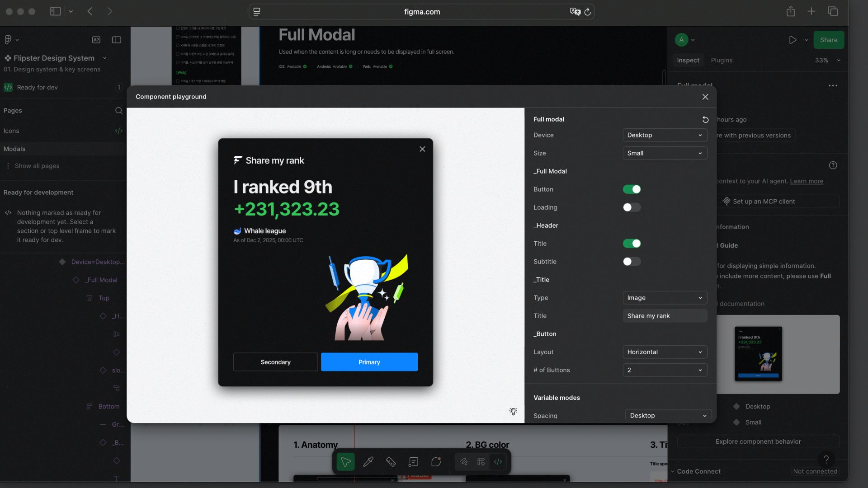Click the present play icon in top right
This screenshot has width=868, height=488.
point(793,40)
